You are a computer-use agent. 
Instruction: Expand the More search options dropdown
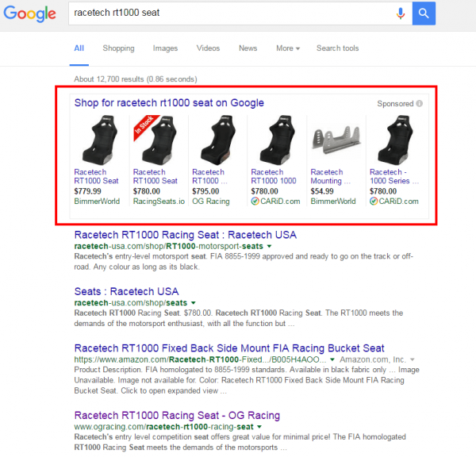click(287, 48)
